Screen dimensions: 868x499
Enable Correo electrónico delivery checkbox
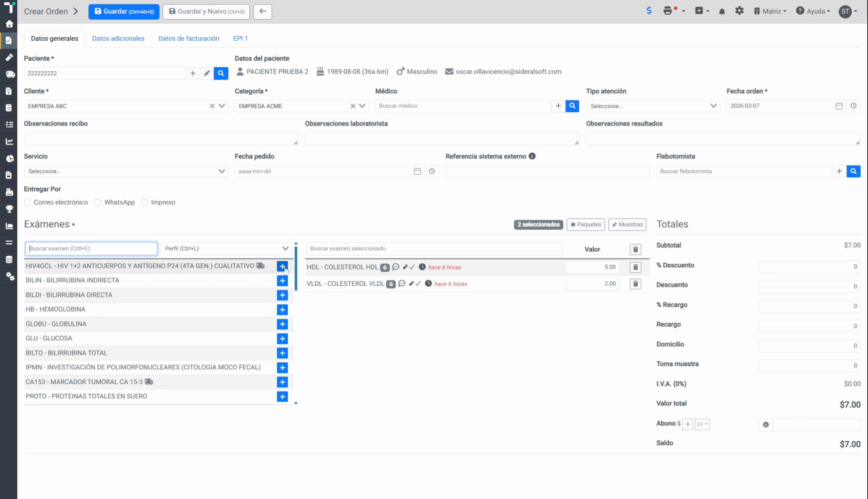[x=27, y=203]
